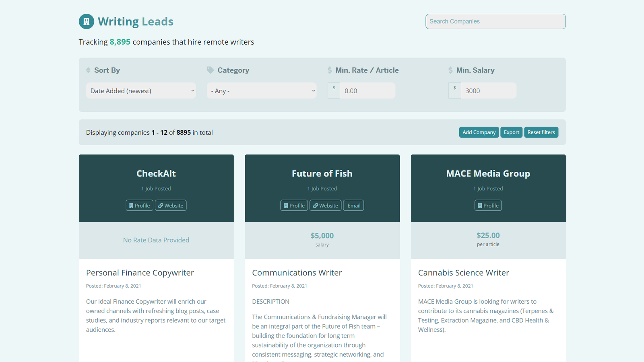The image size is (644, 362).
Task: Click the tag icon beside Category
Action: click(210, 70)
